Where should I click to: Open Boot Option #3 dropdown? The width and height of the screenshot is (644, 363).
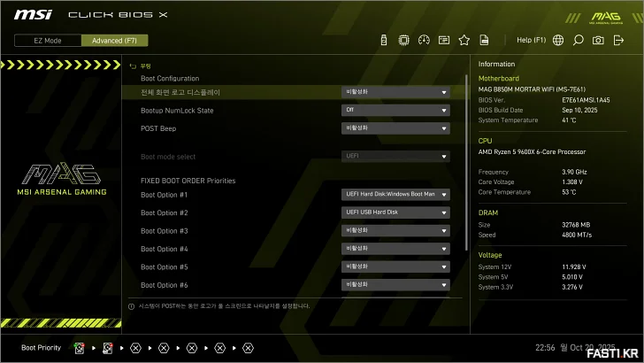[x=395, y=230]
